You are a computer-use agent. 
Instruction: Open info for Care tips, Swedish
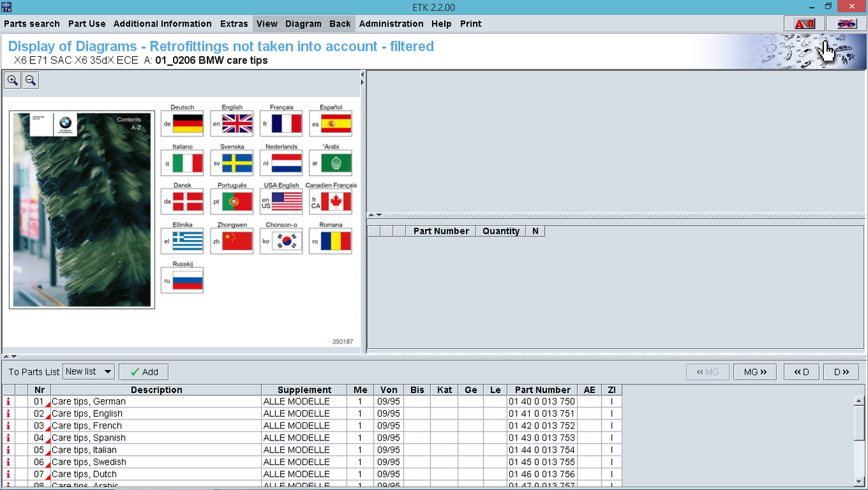coord(8,462)
